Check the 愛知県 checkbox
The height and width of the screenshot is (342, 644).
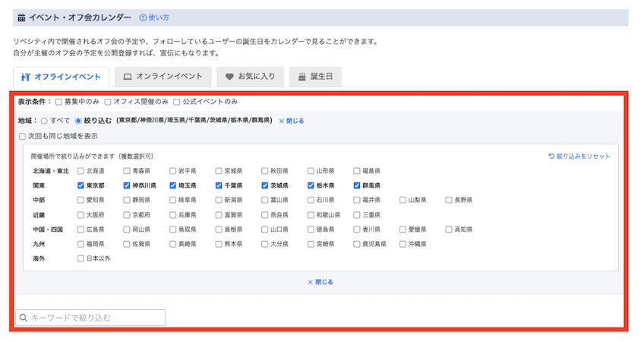[80, 200]
